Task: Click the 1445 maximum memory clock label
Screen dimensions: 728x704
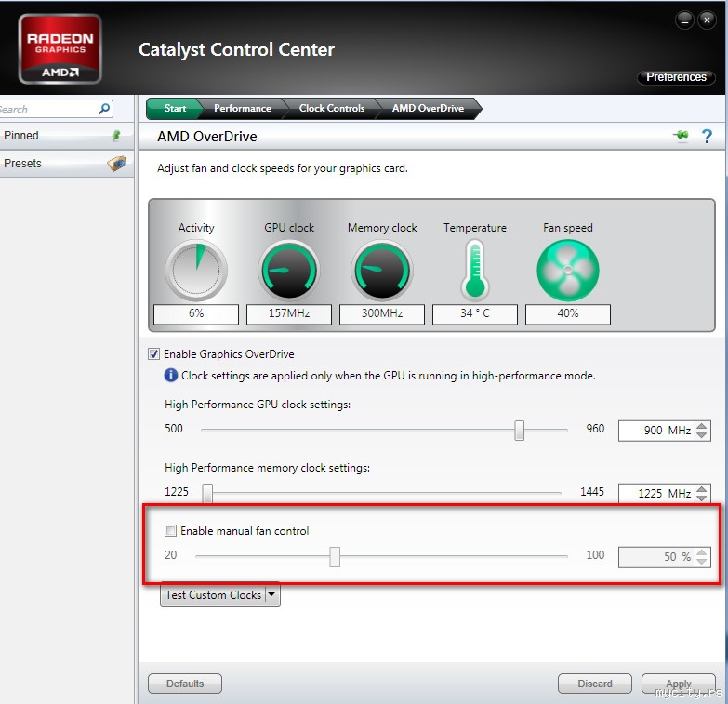Action: coord(592,491)
